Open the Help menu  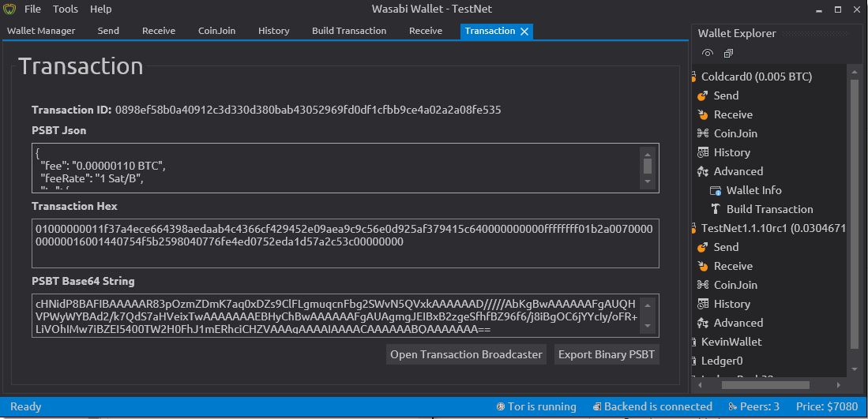[101, 9]
